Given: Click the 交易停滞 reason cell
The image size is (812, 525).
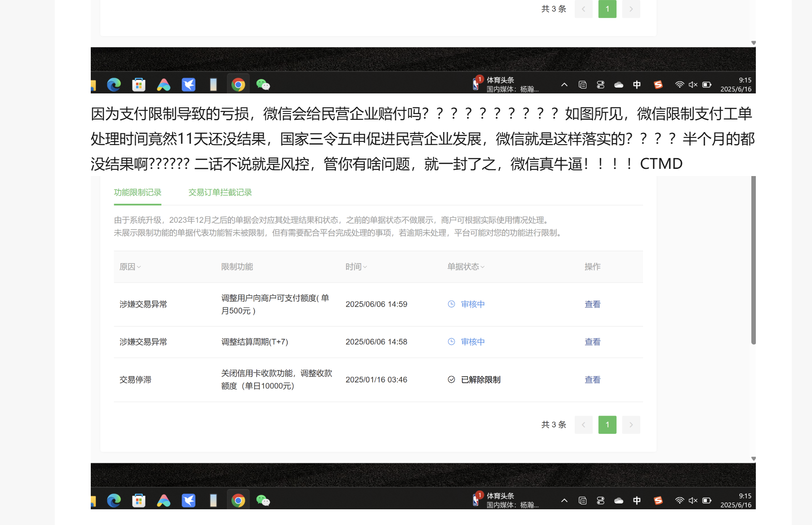Looking at the screenshot, I should point(135,379).
